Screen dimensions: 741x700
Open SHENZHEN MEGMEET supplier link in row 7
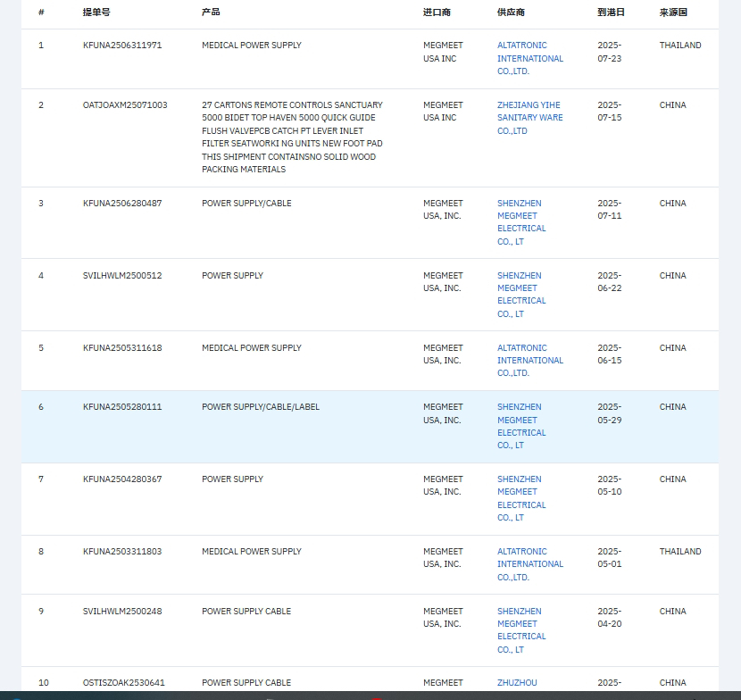(521, 498)
